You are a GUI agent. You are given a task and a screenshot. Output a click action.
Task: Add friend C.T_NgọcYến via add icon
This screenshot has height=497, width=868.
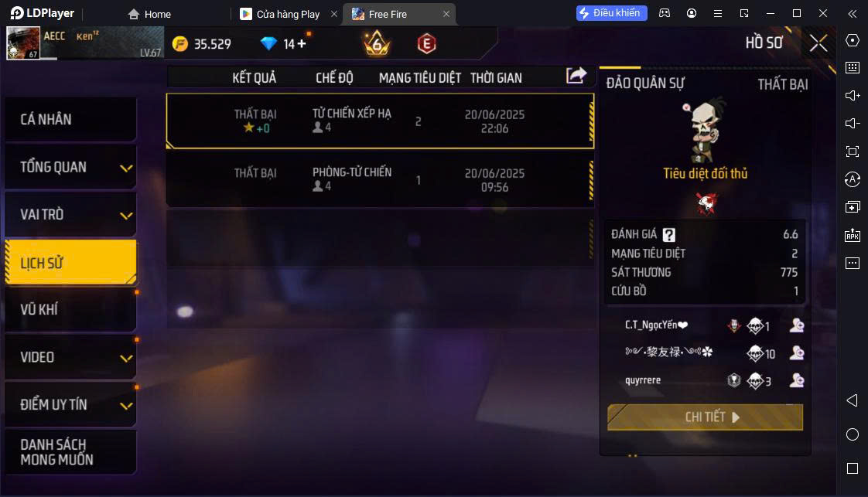point(797,325)
